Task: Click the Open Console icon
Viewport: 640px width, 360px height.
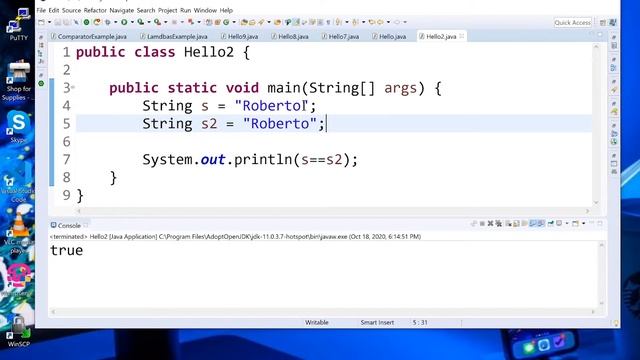Action: (575, 224)
